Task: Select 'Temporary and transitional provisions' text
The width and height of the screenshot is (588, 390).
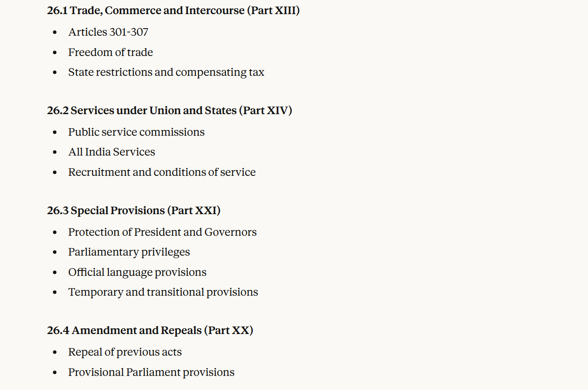Action: [x=163, y=292]
